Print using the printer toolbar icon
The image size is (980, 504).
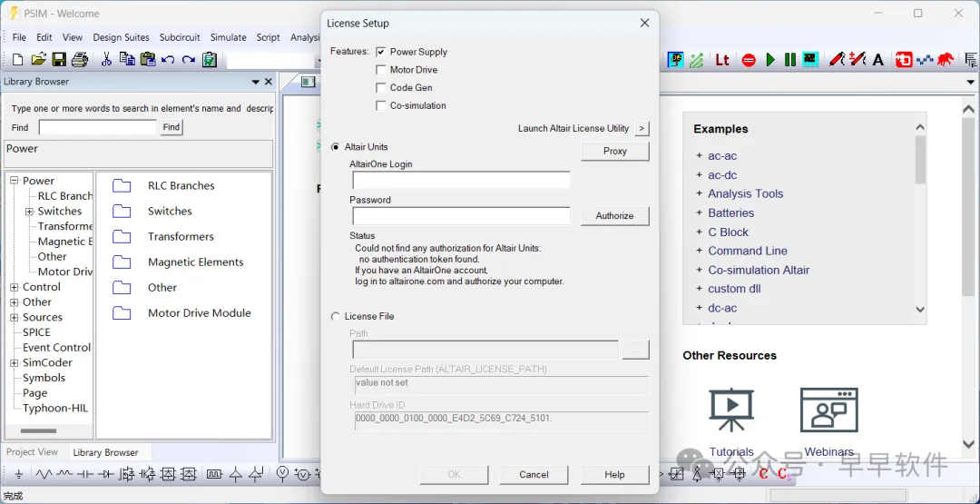pos(79,59)
